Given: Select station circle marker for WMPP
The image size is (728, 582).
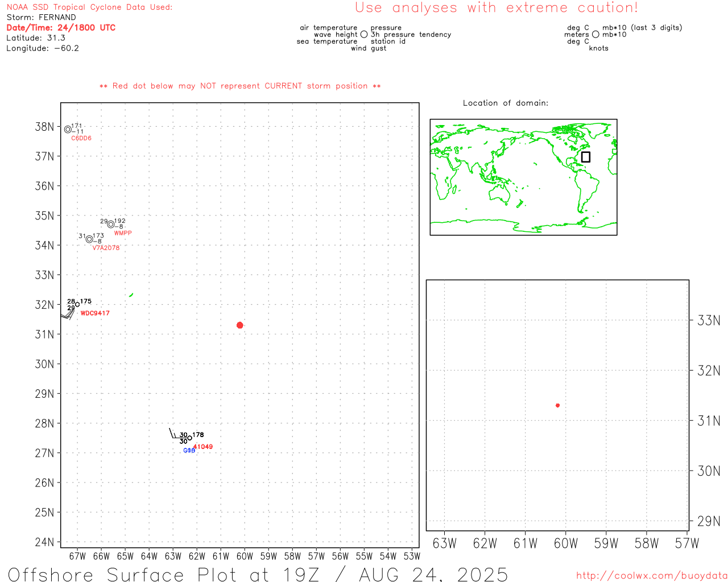Looking at the screenshot, I should pyautogui.click(x=111, y=225).
